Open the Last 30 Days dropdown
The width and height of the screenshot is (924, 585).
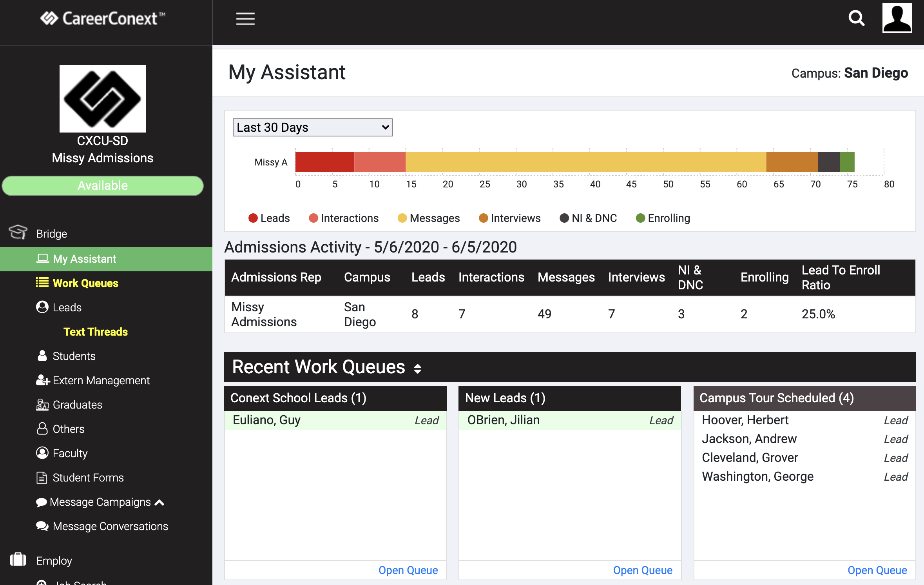click(312, 127)
